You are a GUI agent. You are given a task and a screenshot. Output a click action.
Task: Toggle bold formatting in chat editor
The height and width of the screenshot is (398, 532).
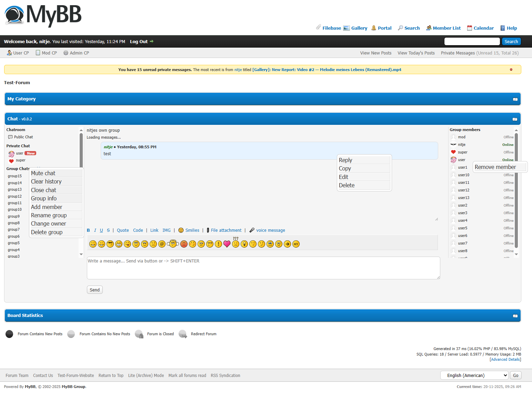tap(88, 230)
